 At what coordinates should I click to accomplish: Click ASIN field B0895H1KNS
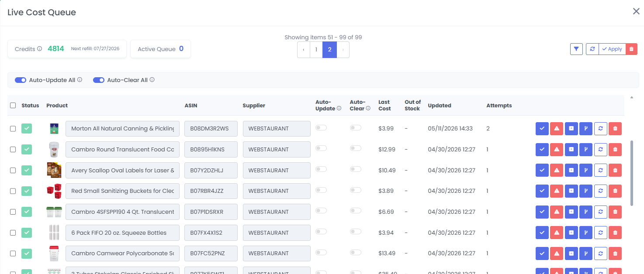pyautogui.click(x=211, y=149)
